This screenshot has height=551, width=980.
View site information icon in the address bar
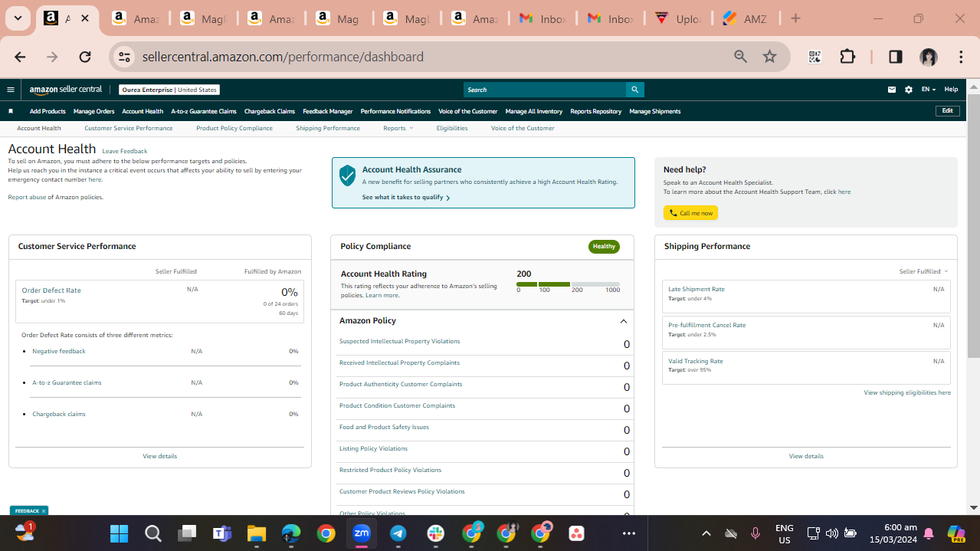(x=126, y=57)
